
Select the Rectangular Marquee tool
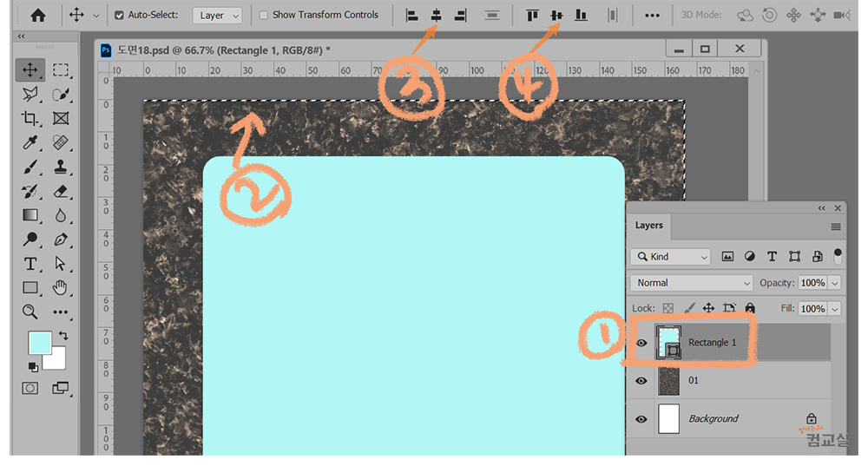click(61, 69)
